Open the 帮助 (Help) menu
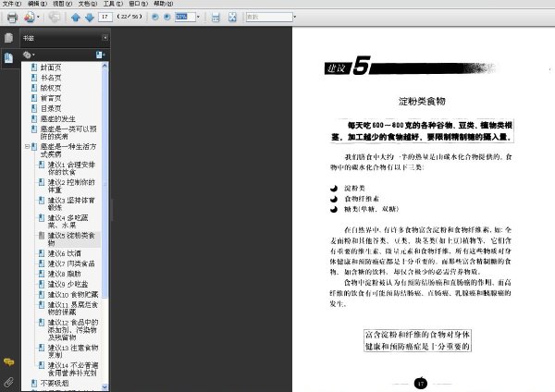 coord(163,4)
